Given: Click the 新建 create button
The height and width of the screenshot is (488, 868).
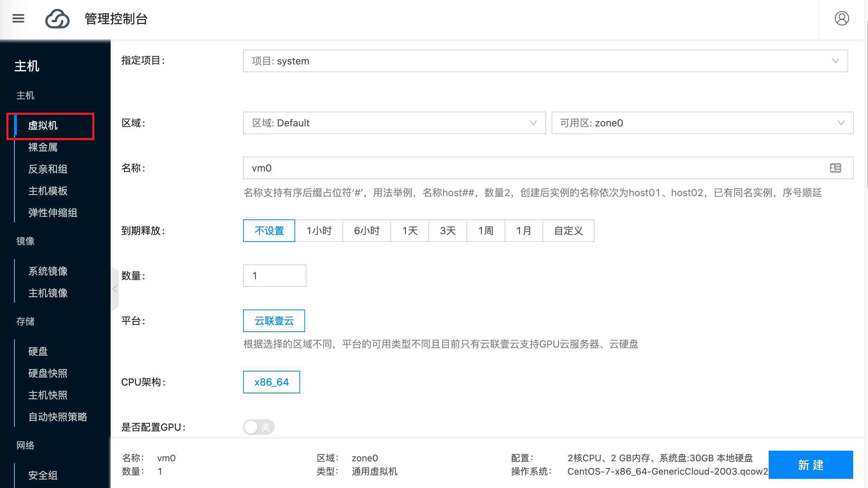Looking at the screenshot, I should point(811,465).
